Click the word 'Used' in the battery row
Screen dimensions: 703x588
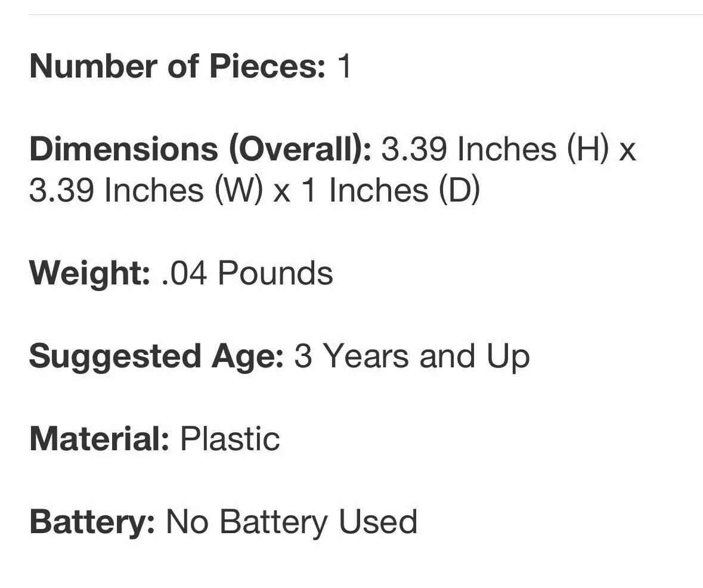point(377,522)
